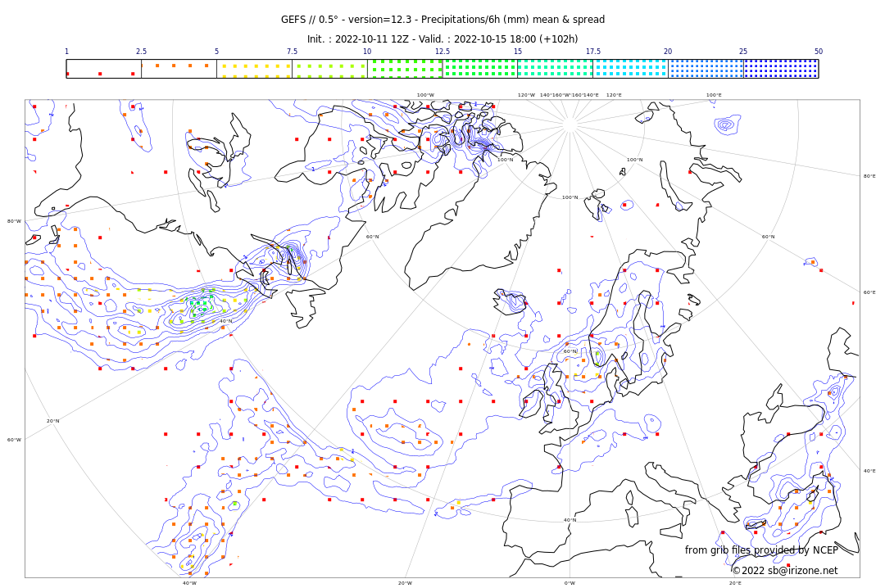Click the legend value label 20
Viewport: 885px width, 588px height.
669,52
